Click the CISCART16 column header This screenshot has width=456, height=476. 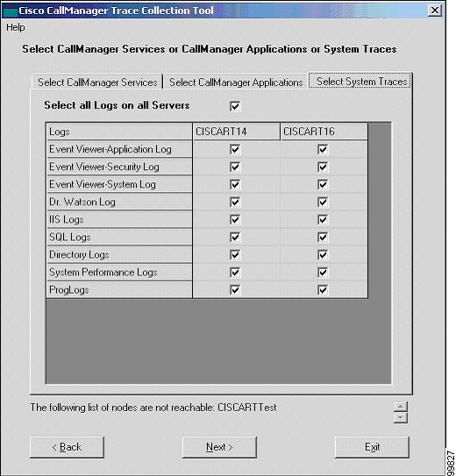click(x=324, y=131)
